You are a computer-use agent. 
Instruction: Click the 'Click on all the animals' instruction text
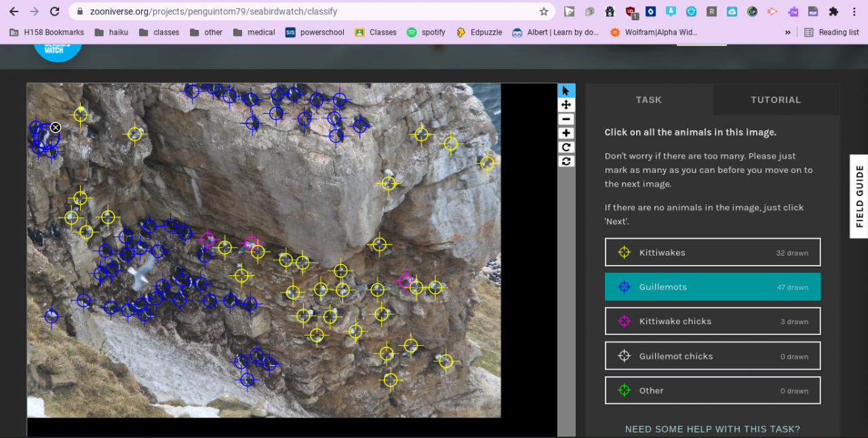690,132
